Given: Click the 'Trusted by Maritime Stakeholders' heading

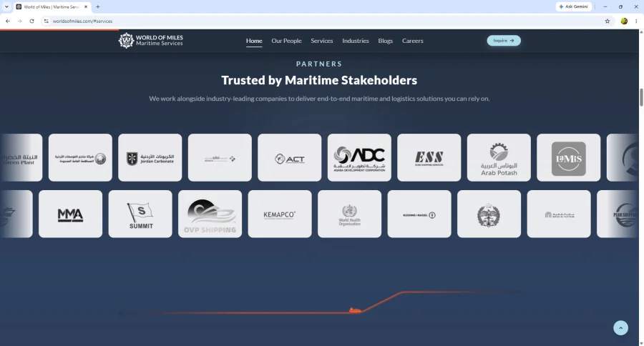Looking at the screenshot, I should pos(319,80).
